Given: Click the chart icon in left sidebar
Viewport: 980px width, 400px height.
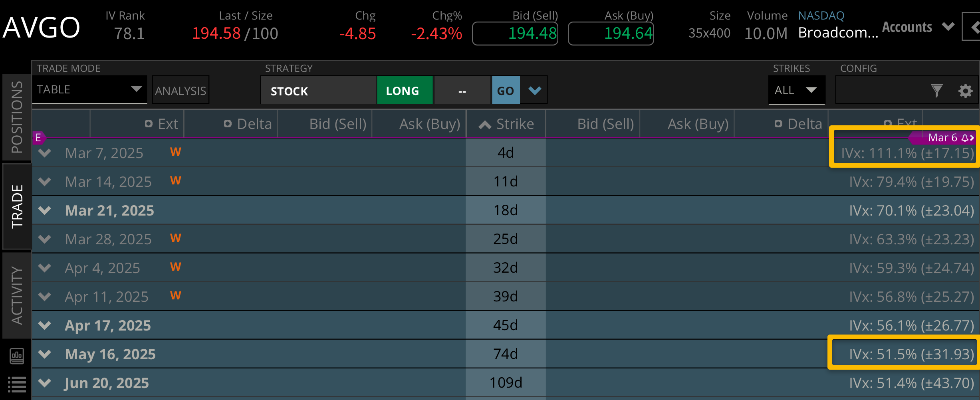Looking at the screenshot, I should point(17,356).
